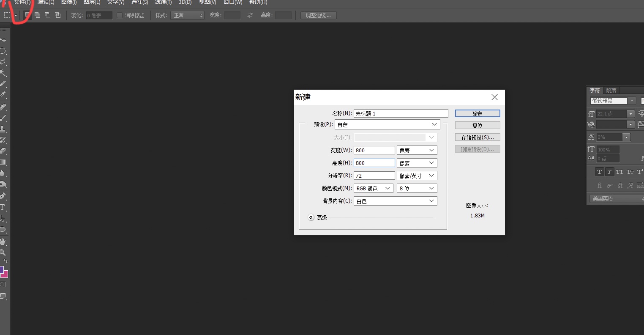The width and height of the screenshot is (644, 335).
Task: Expand the 高级 advanced options
Action: [311, 217]
